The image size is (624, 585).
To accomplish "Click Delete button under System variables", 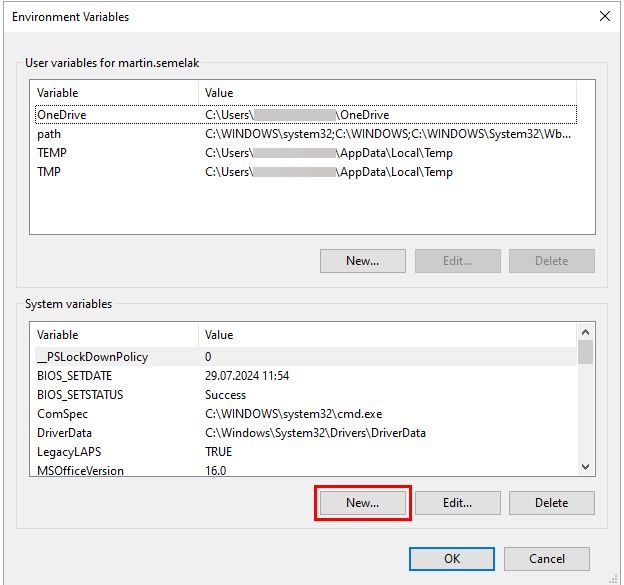I will point(551,503).
